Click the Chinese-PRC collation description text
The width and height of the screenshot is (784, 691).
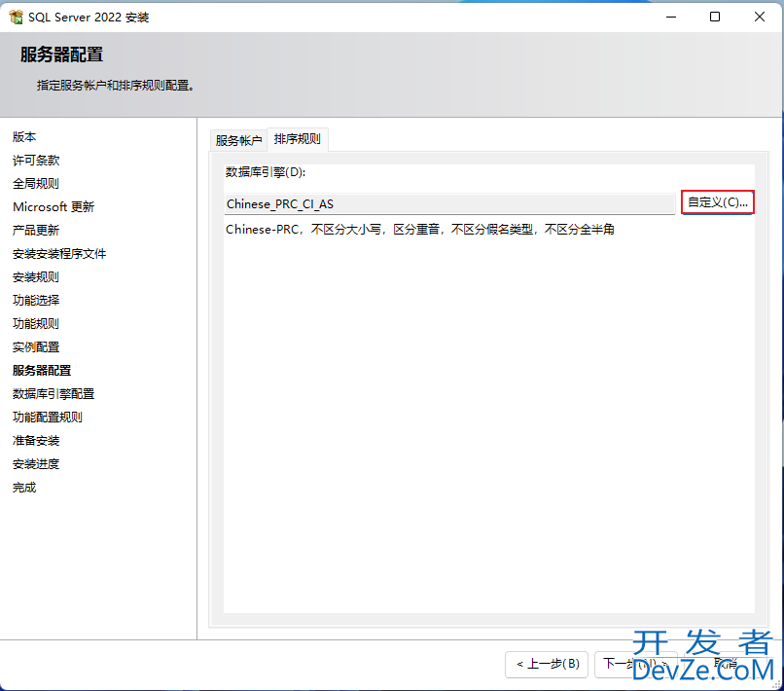point(420,229)
